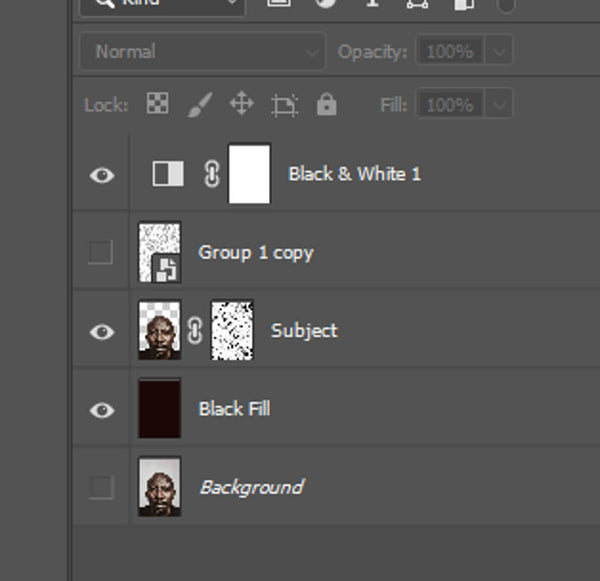Click the Subject layer mask link chain
Image resolution: width=600 pixels, height=581 pixels.
(x=195, y=330)
